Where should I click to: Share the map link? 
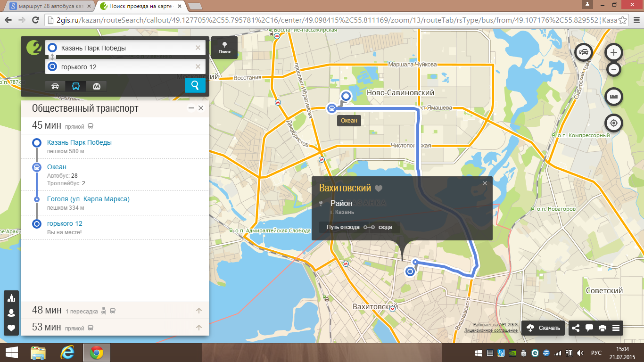576,328
